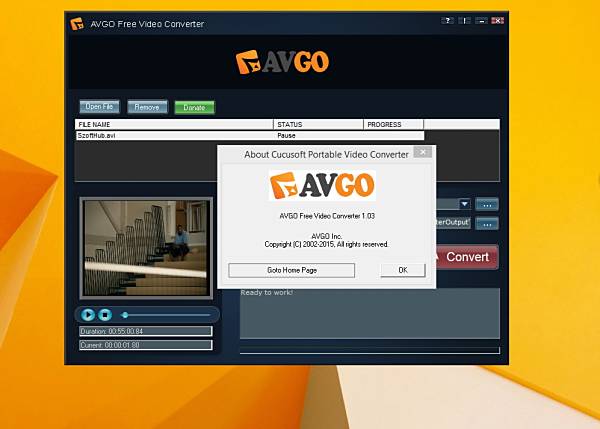Image resolution: width=600 pixels, height=429 pixels.
Task: Click the AVGO Free Video Converter 1.03 text
Action: tap(327, 216)
